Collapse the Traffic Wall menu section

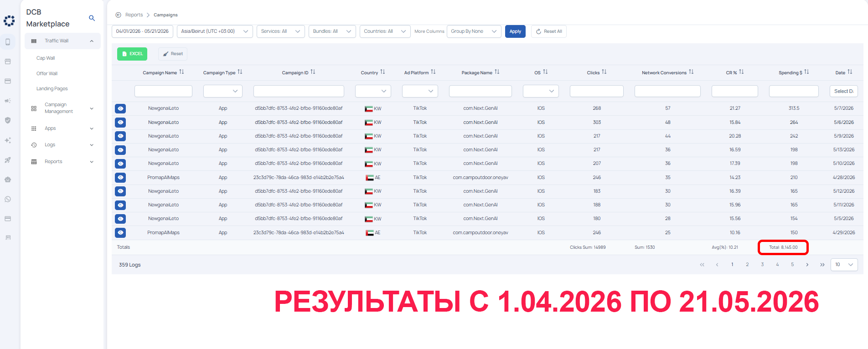point(62,41)
